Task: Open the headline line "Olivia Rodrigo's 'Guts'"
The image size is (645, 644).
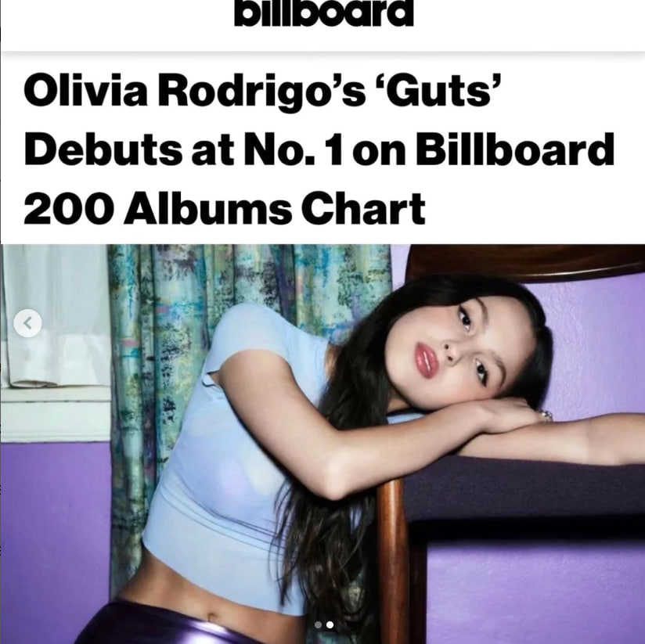Action: (262, 92)
